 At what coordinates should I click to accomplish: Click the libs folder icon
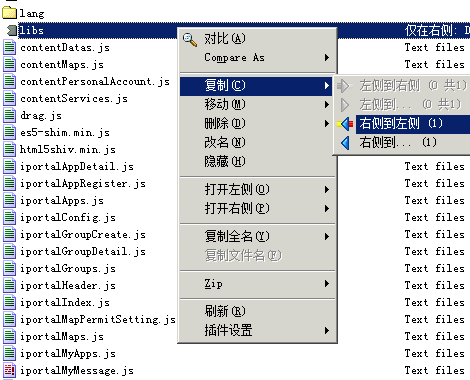12,30
